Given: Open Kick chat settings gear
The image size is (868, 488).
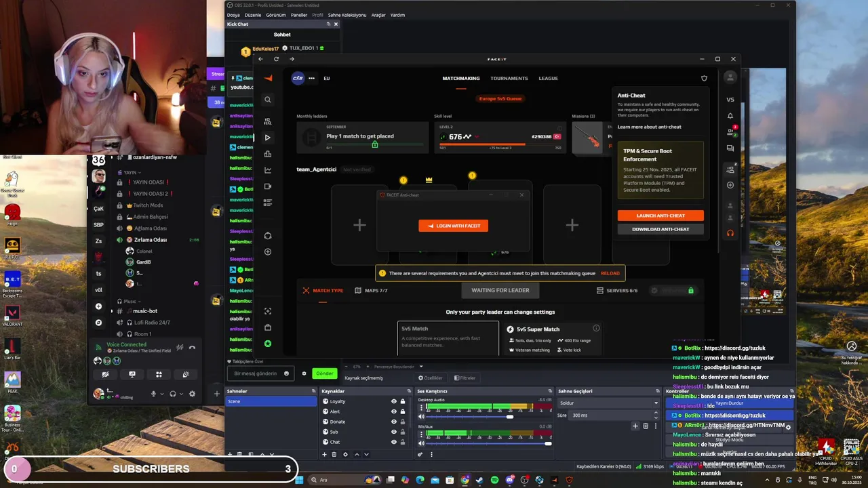Looking at the screenshot, I should (x=304, y=373).
